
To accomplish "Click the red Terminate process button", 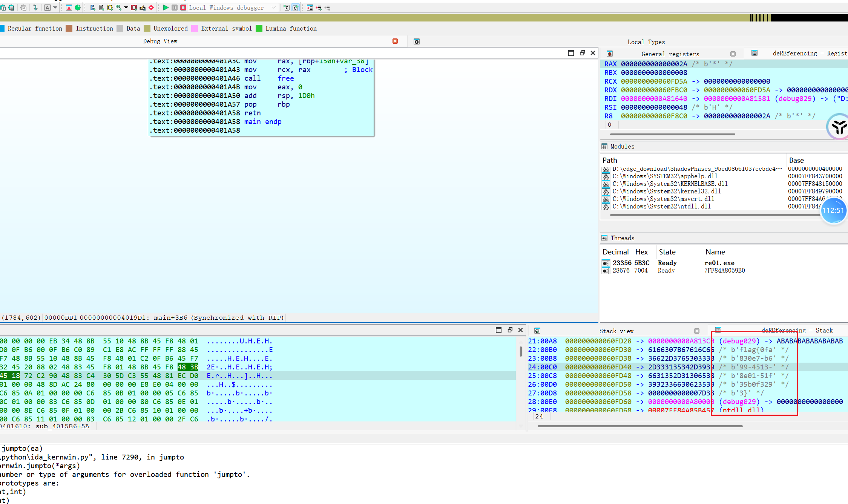I will (183, 8).
